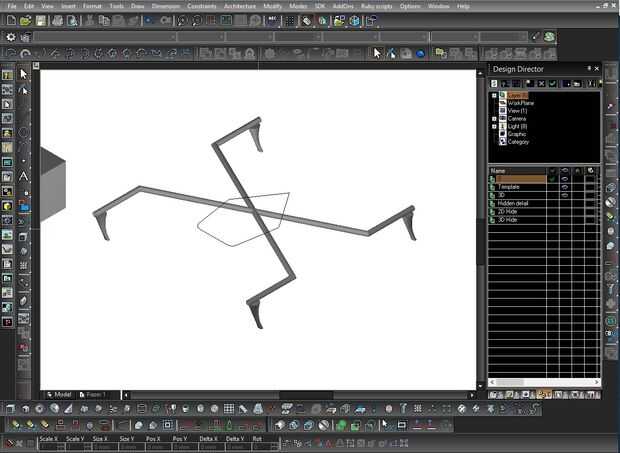This screenshot has height=453, width=620.
Task: Click the Rot input field
Action: [264, 447]
